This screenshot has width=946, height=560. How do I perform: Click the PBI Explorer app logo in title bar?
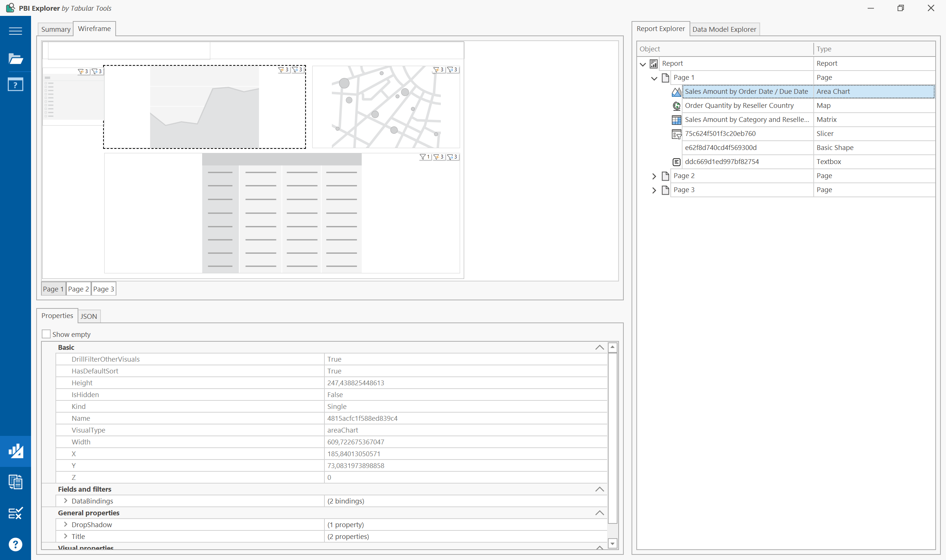[x=11, y=7]
